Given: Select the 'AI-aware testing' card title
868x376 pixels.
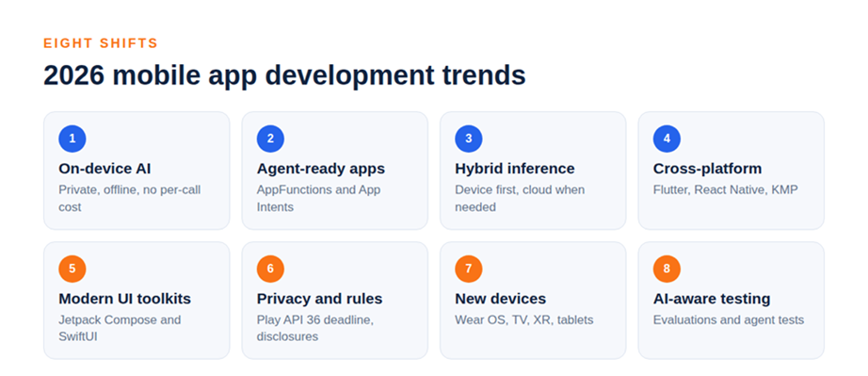Looking at the screenshot, I should pyautogui.click(x=712, y=299).
